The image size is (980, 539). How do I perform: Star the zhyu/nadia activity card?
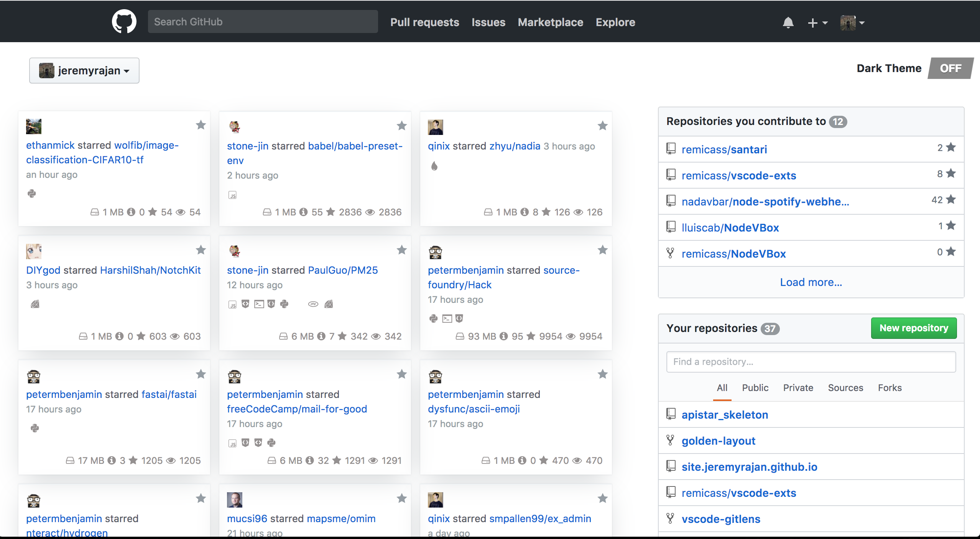click(602, 126)
